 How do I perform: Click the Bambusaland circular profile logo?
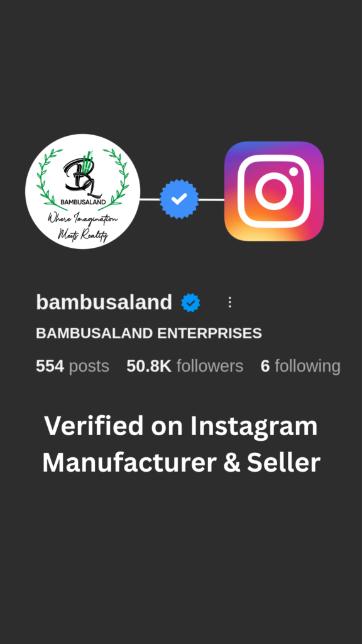point(82,191)
